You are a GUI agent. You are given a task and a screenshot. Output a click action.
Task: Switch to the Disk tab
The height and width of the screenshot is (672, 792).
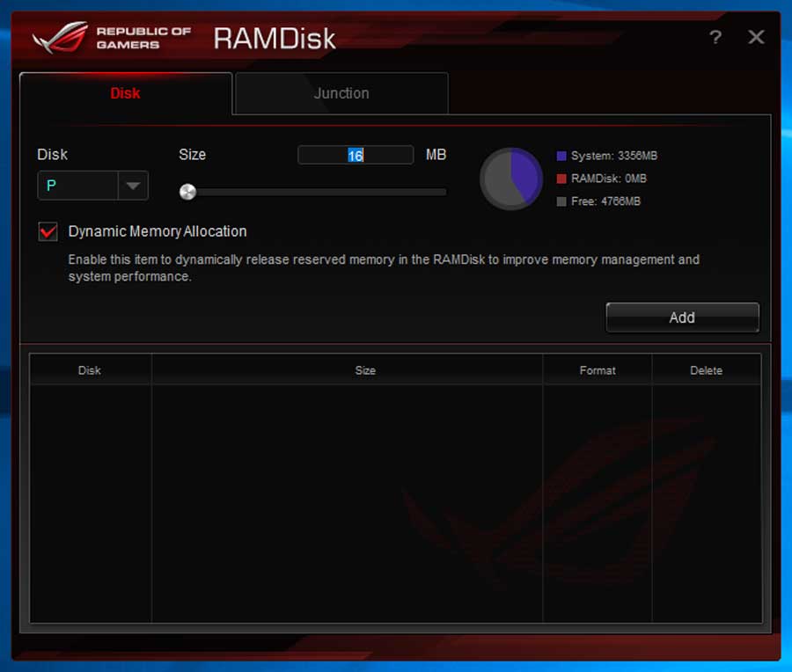click(x=125, y=93)
